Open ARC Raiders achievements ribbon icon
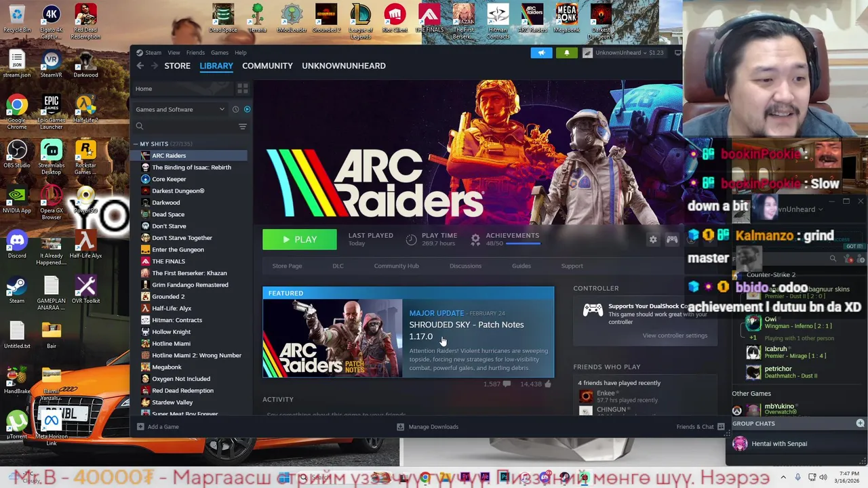 475,239
